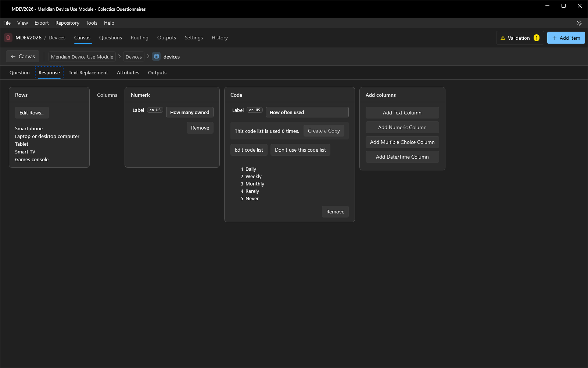Select the 'Smart TV' row text
588x368 pixels.
coord(25,152)
